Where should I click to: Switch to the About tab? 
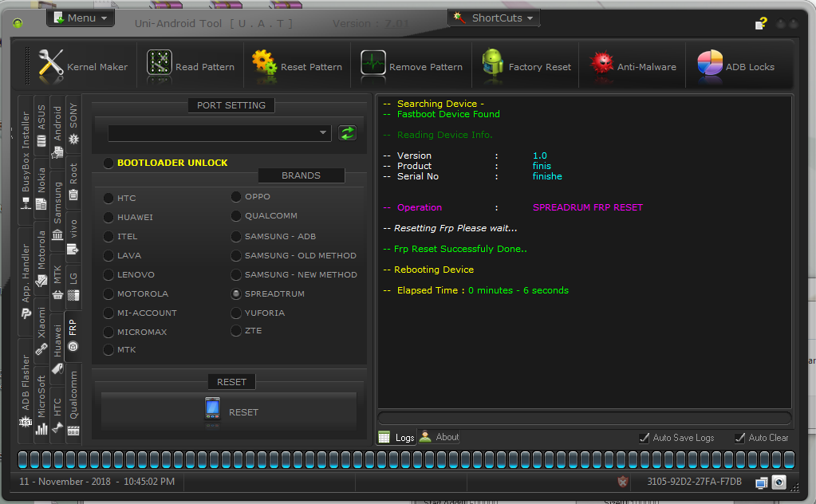(440, 437)
